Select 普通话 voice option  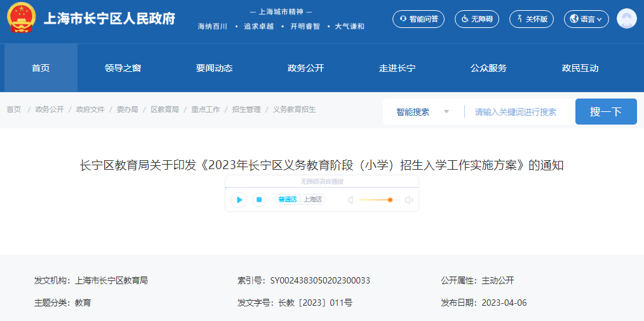click(287, 200)
